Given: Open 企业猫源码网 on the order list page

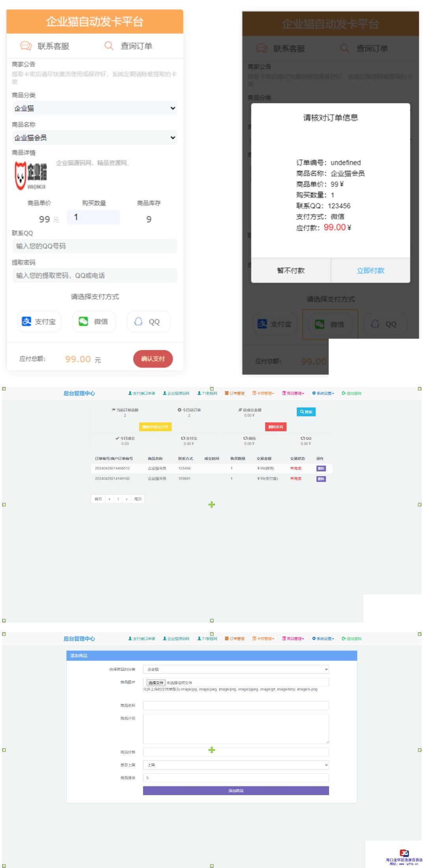Looking at the screenshot, I should point(176,393).
